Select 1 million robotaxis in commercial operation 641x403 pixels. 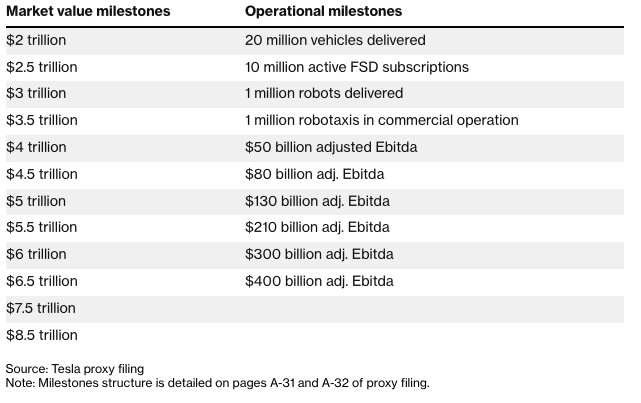(x=381, y=120)
